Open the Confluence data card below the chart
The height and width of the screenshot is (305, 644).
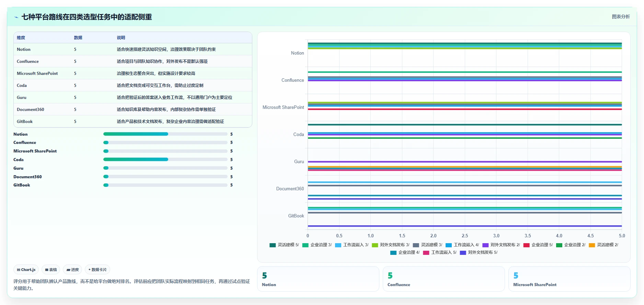click(x=444, y=279)
